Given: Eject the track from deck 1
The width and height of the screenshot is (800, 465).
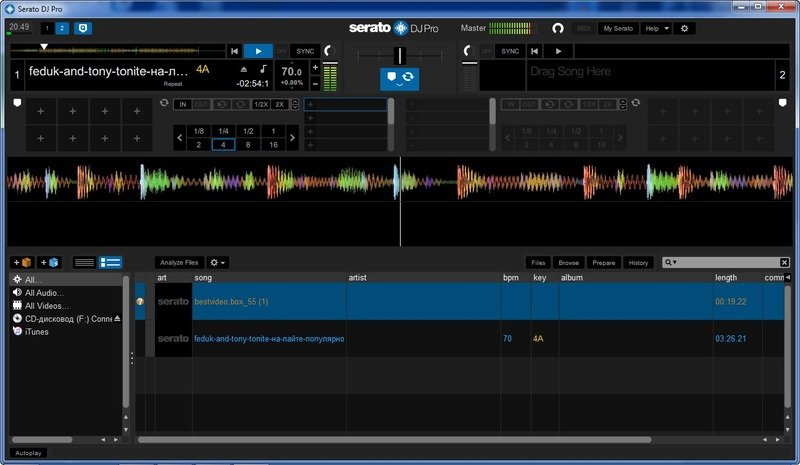Looking at the screenshot, I should (x=242, y=69).
